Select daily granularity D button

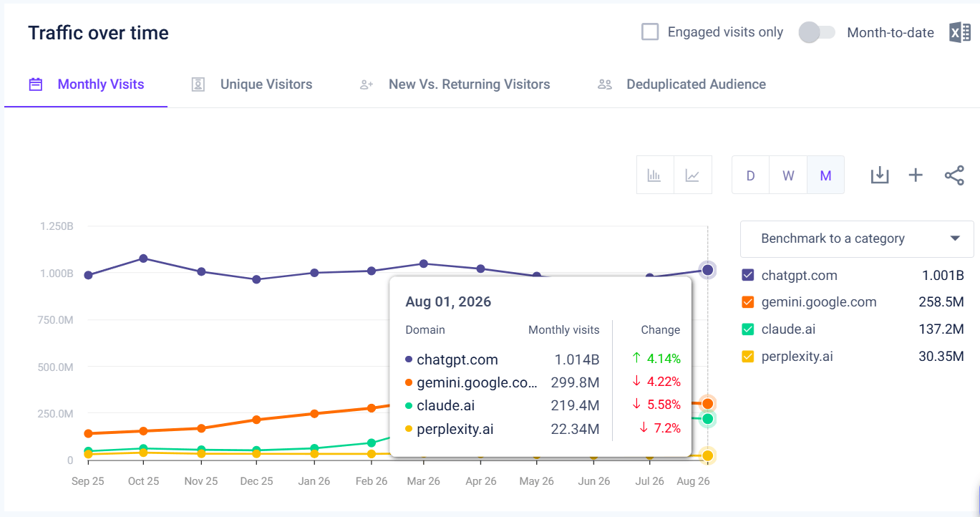pos(750,175)
